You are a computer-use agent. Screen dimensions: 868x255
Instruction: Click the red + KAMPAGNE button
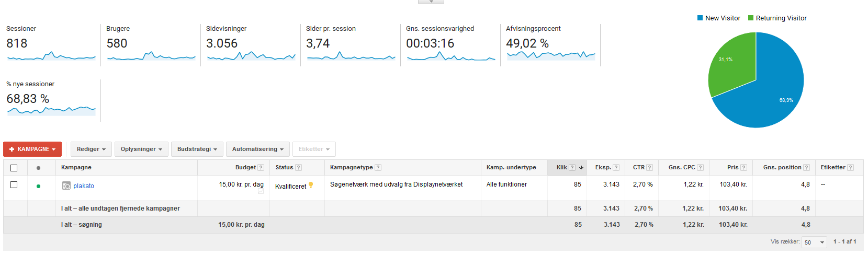click(32, 149)
